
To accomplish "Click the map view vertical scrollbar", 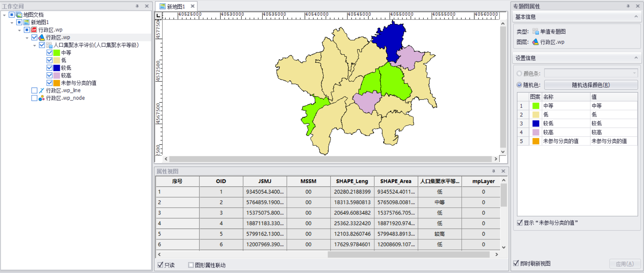I will 503,87.
